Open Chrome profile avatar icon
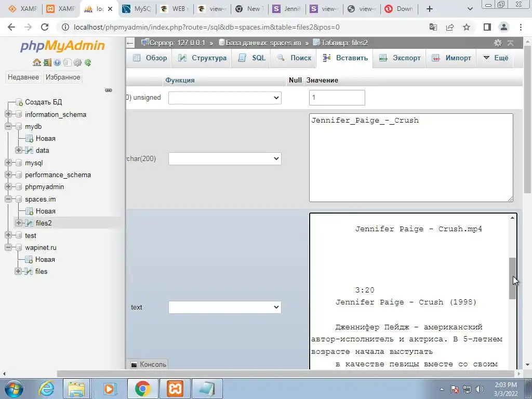 coord(504,27)
